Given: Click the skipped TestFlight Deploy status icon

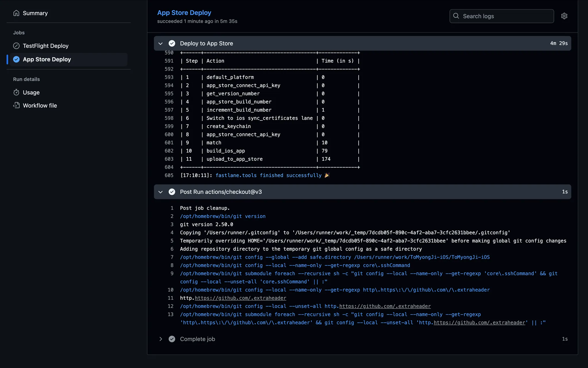Looking at the screenshot, I should 16,46.
